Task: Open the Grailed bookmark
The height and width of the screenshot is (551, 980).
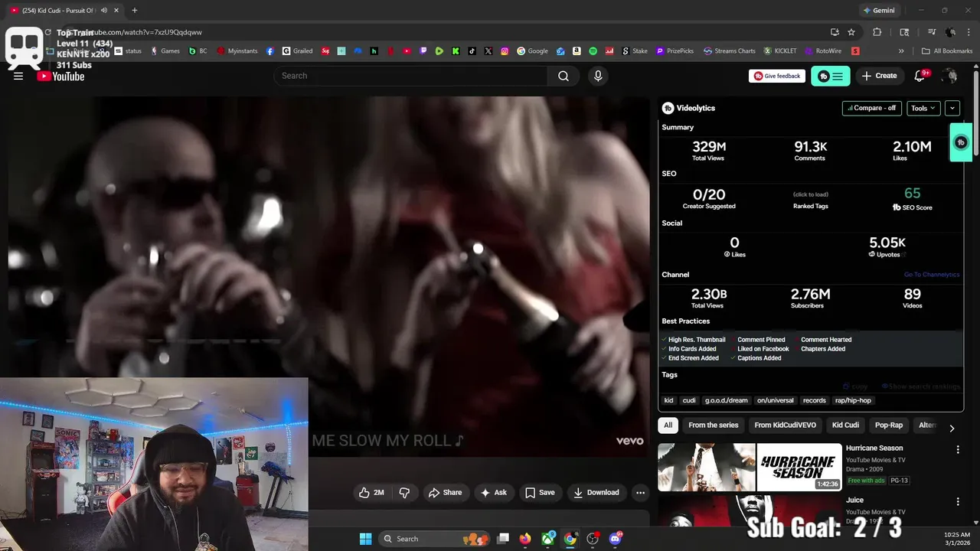Action: [x=298, y=51]
